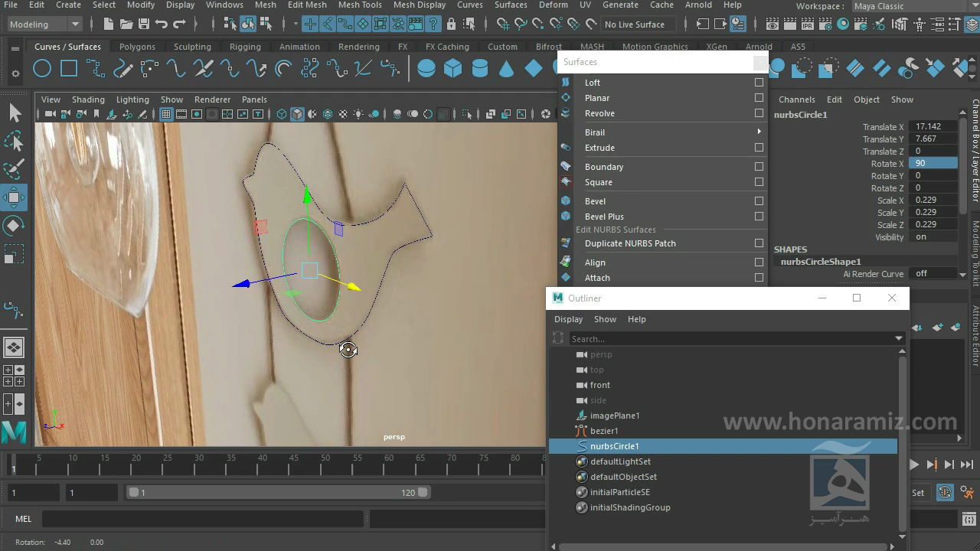Toggle Snap to Curves icon
This screenshot has height=551, width=980.
click(520, 24)
